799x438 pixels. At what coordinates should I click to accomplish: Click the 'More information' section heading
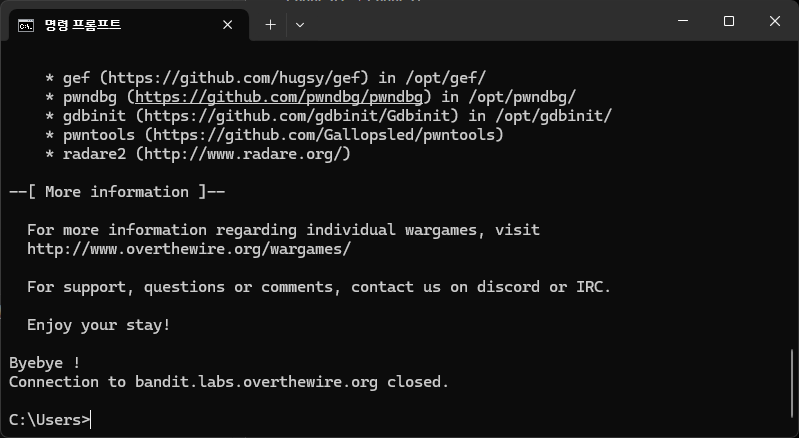click(117, 192)
